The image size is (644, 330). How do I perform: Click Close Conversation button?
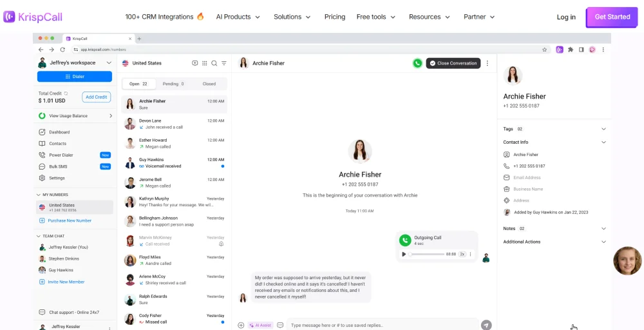[453, 63]
